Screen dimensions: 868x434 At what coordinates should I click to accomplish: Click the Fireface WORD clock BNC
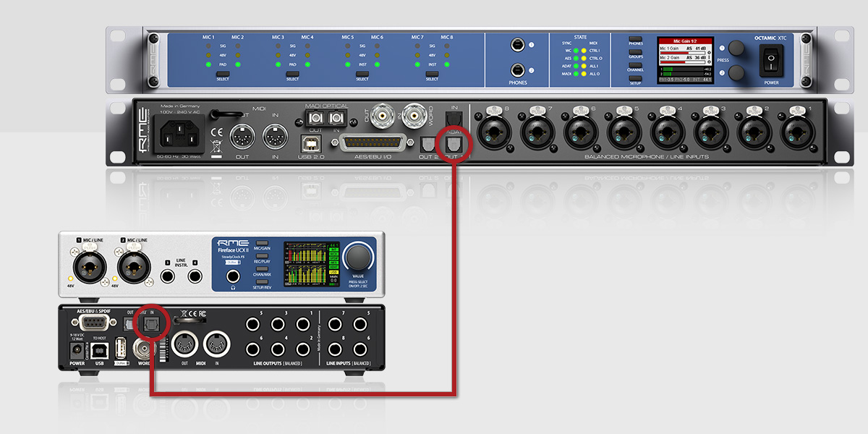point(145,349)
